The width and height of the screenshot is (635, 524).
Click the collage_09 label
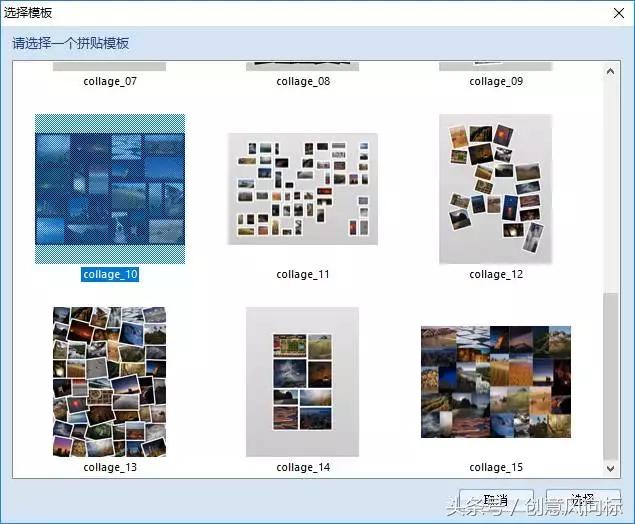[495, 81]
